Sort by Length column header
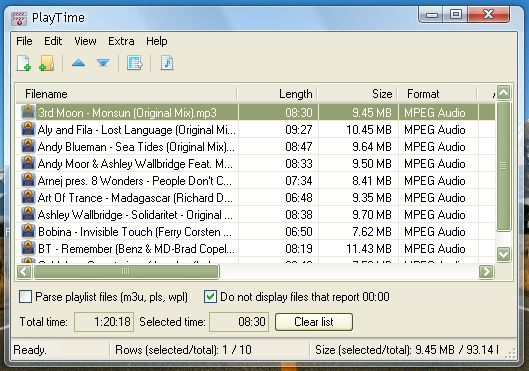This screenshot has height=371, width=529. [x=277, y=94]
